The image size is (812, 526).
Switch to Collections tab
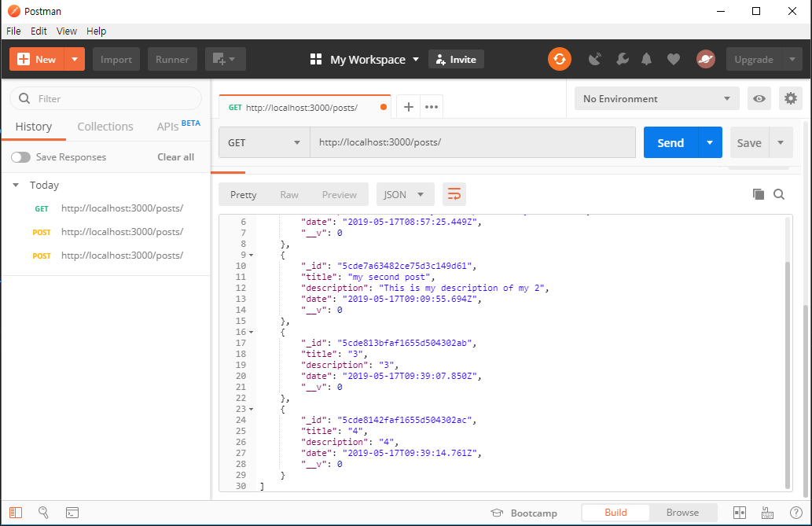pos(105,127)
